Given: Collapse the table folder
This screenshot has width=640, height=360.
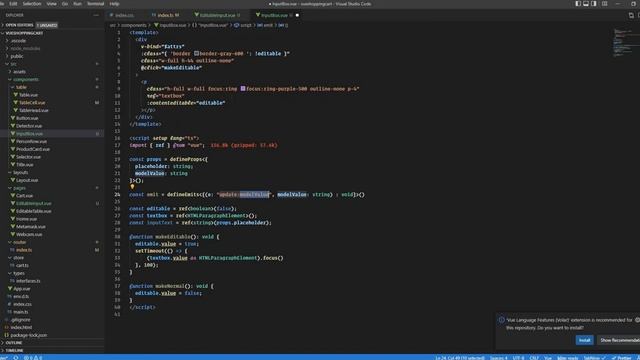Looking at the screenshot, I should [x=21, y=87].
